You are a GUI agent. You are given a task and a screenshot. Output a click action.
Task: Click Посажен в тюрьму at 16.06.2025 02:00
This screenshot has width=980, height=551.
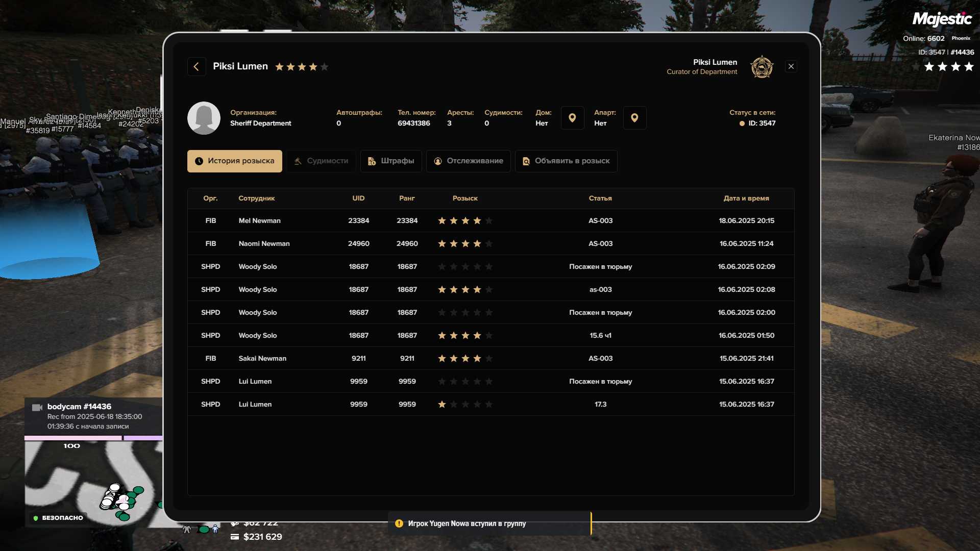(600, 313)
